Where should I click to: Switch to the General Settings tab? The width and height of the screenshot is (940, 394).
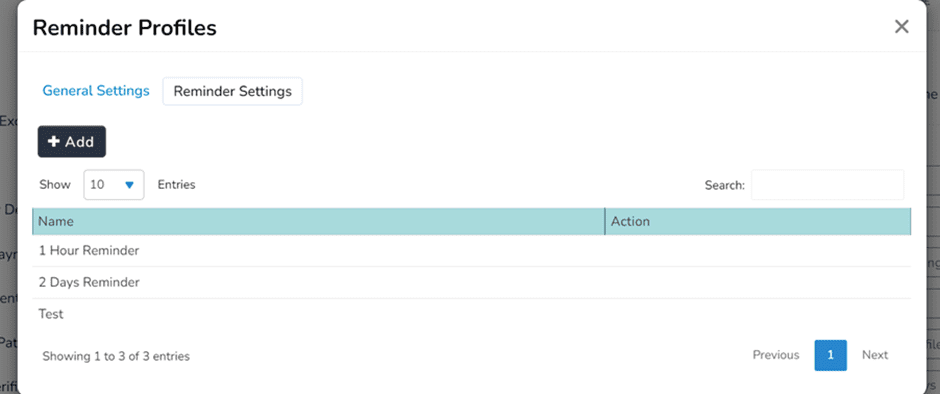click(96, 91)
